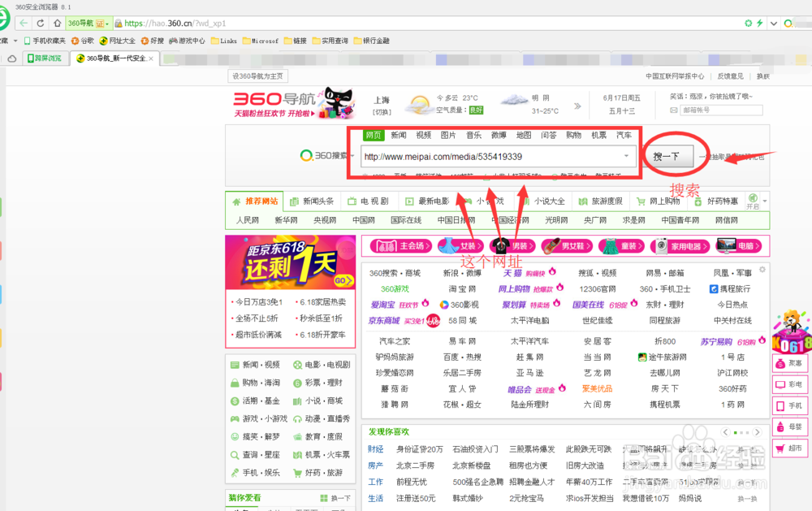Click the cloud icon left of tabs

(x=12, y=58)
